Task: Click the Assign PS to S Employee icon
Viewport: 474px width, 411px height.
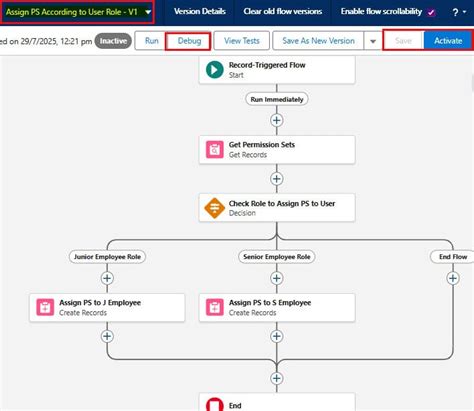Action: 215,307
